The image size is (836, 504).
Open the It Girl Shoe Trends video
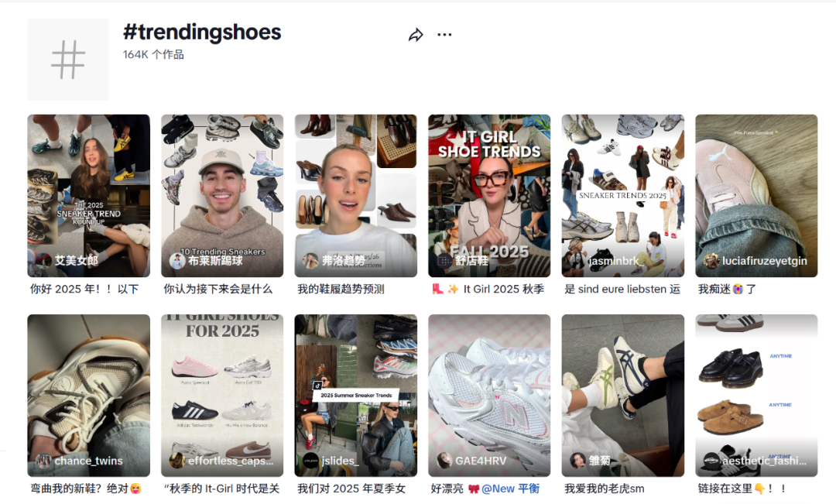coord(489,196)
